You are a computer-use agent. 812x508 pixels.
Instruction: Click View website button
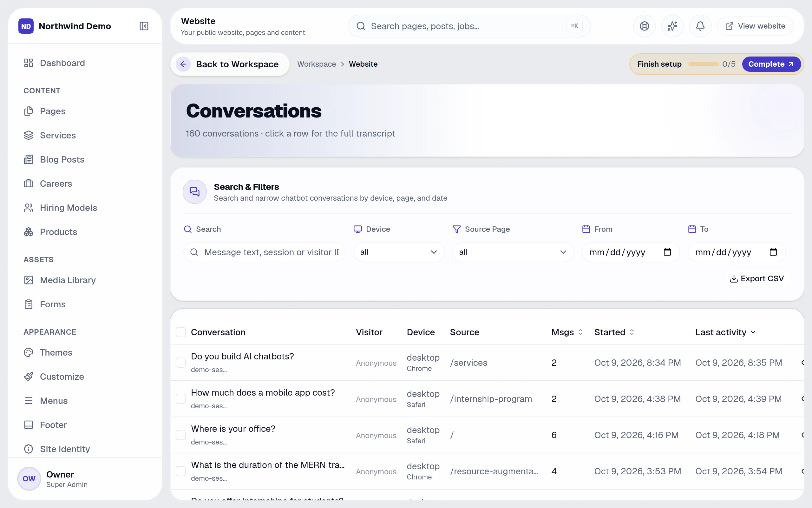(x=755, y=26)
